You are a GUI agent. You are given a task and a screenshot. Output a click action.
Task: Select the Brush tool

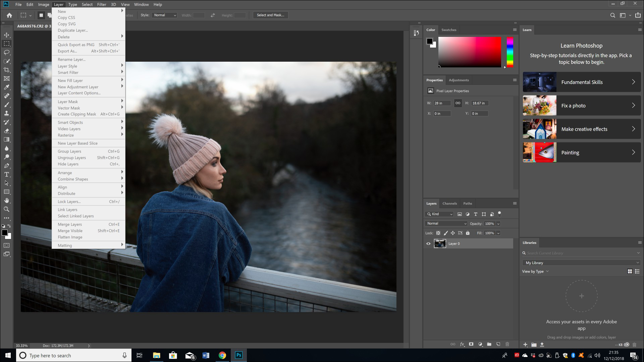click(x=6, y=104)
